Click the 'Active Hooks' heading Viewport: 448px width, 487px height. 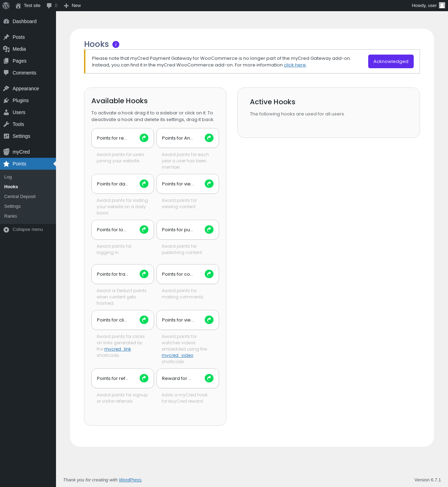coord(273,102)
